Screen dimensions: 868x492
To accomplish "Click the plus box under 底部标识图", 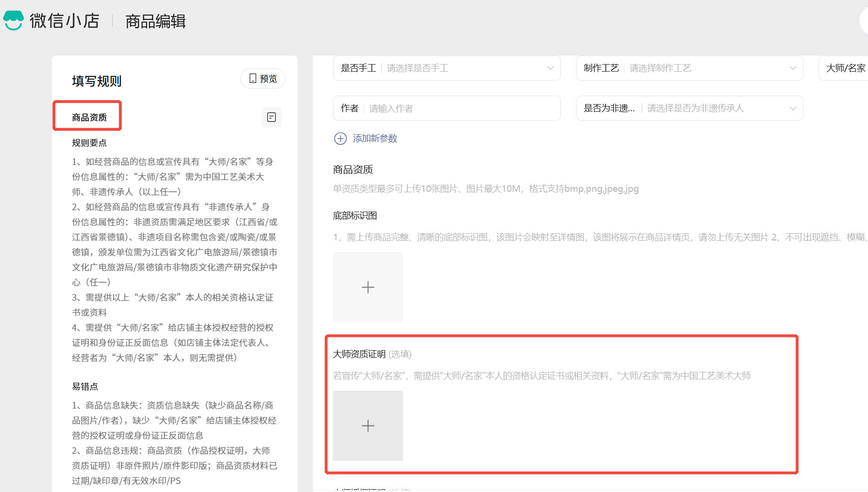I will coord(368,287).
